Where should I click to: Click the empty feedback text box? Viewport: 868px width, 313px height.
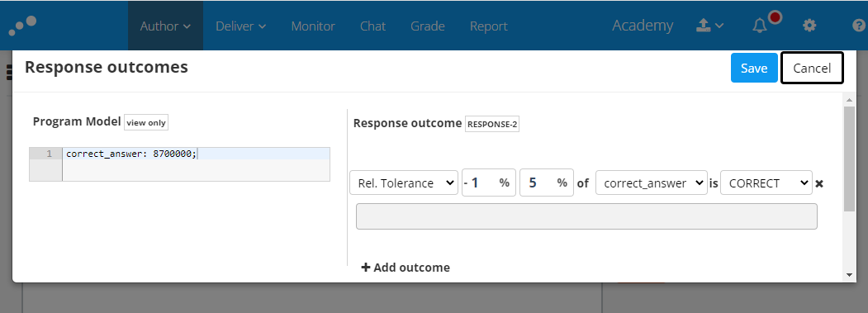click(x=586, y=216)
